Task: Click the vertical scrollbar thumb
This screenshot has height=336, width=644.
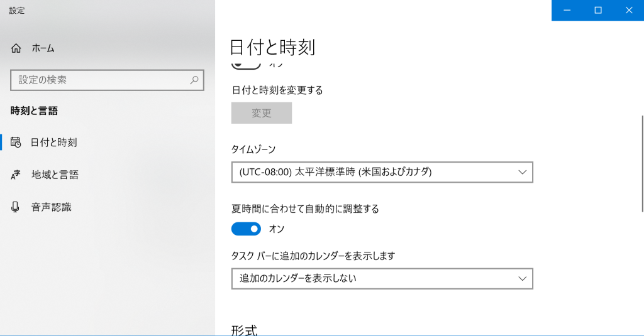Action: coord(642,164)
